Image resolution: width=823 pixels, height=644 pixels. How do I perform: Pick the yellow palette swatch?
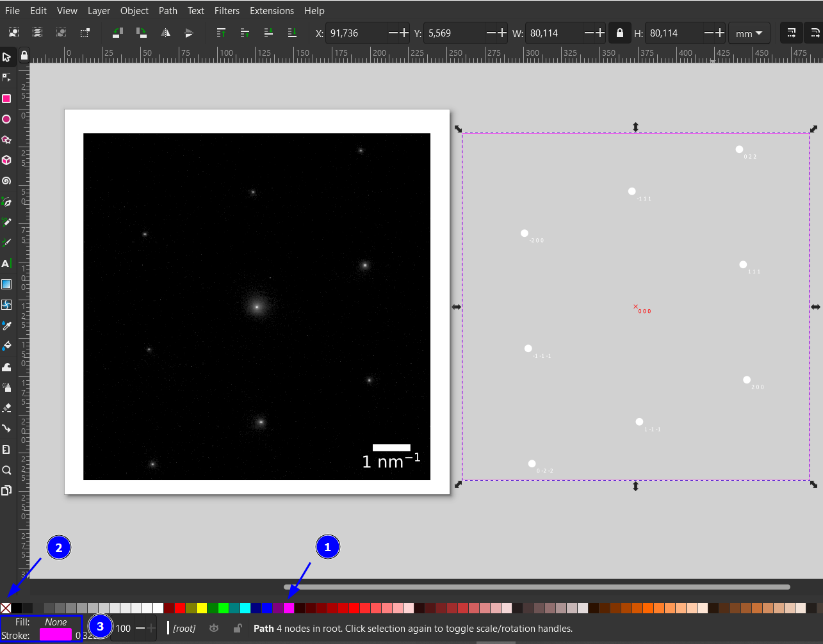pos(202,608)
